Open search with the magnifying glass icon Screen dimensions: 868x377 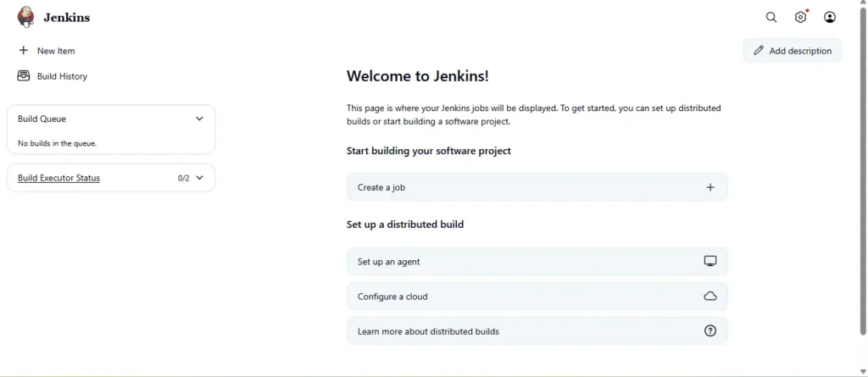click(x=771, y=17)
